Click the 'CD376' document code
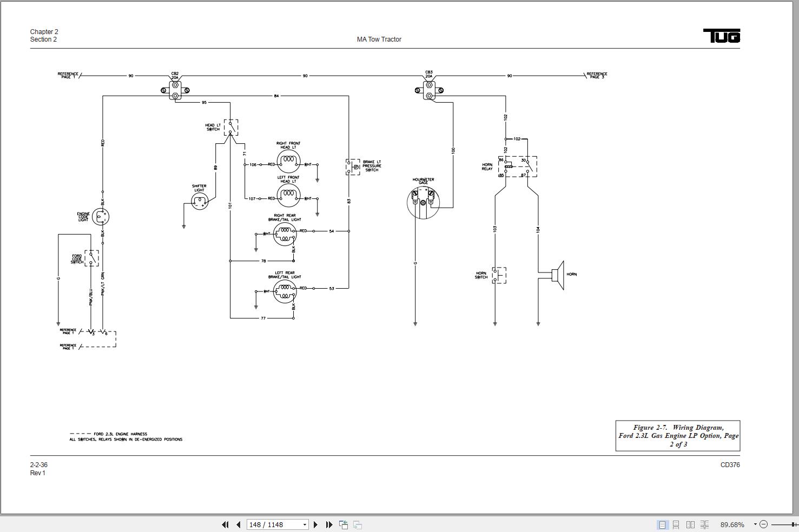 (730, 465)
